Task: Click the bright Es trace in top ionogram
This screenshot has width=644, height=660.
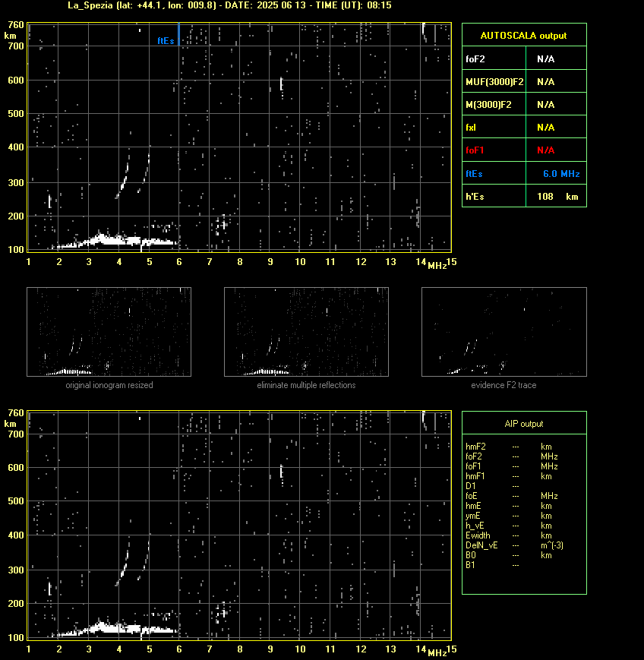Action: coord(115,241)
